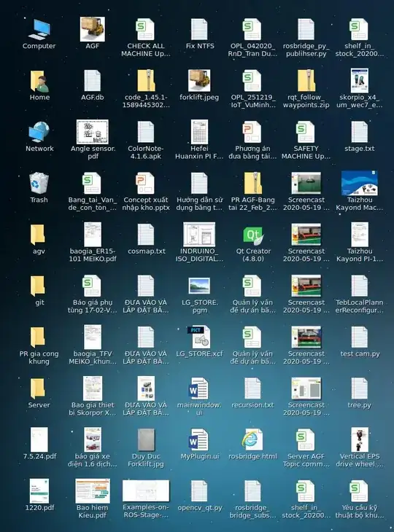The height and width of the screenshot is (532, 394).
Task: Open the git folder
Action: 38,286
